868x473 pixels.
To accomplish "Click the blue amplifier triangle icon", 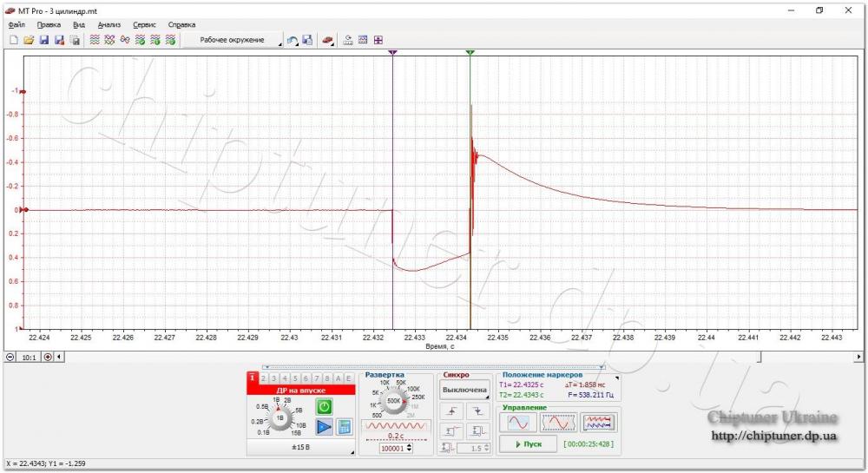I will [x=324, y=426].
